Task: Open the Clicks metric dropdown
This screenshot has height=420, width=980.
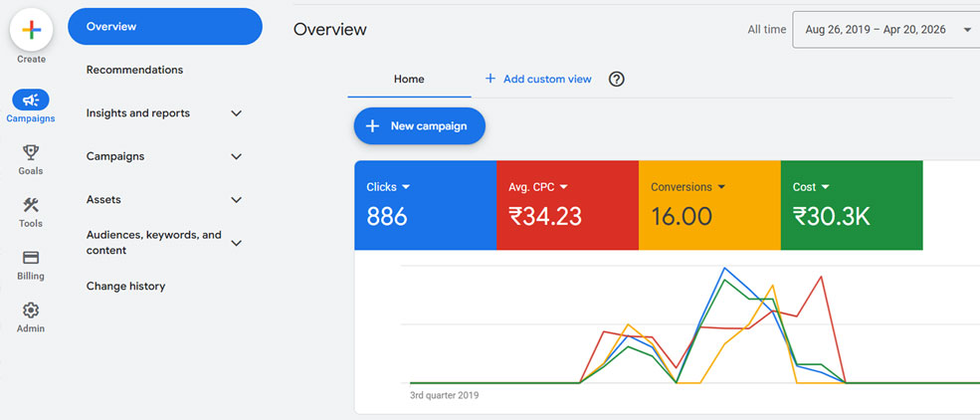Action: [x=406, y=187]
